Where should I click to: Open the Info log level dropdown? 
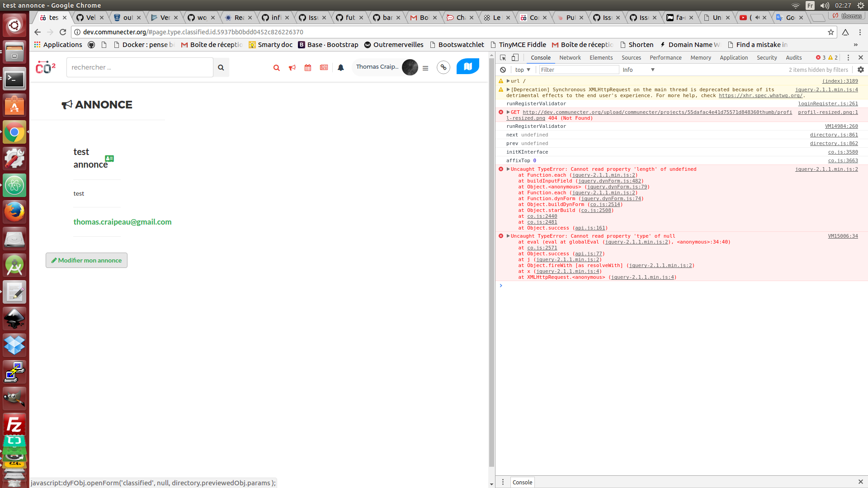coord(637,70)
